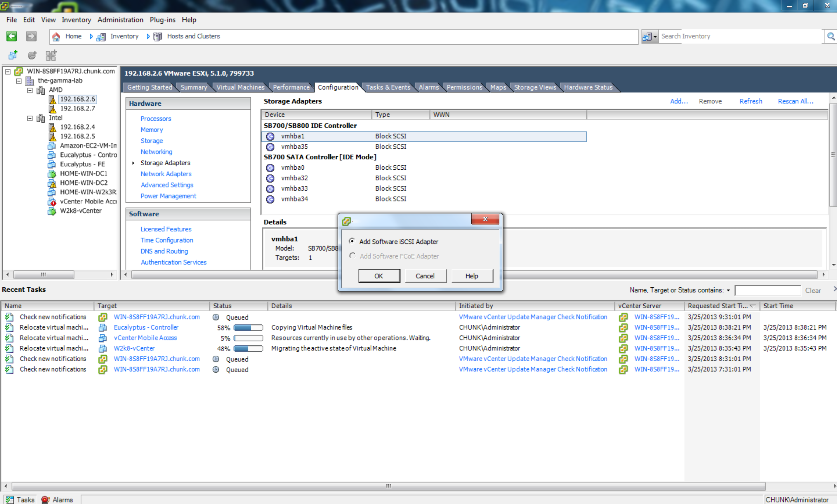Collapse the AMD cluster tree node
The width and height of the screenshot is (837, 504).
click(x=30, y=90)
